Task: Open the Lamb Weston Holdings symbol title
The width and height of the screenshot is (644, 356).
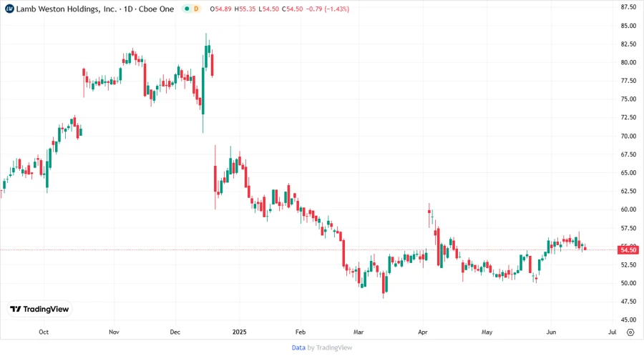Action: pos(95,9)
